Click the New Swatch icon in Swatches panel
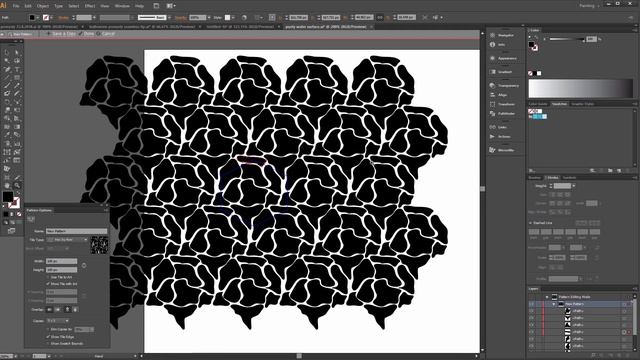The image size is (640, 360). [619, 171]
